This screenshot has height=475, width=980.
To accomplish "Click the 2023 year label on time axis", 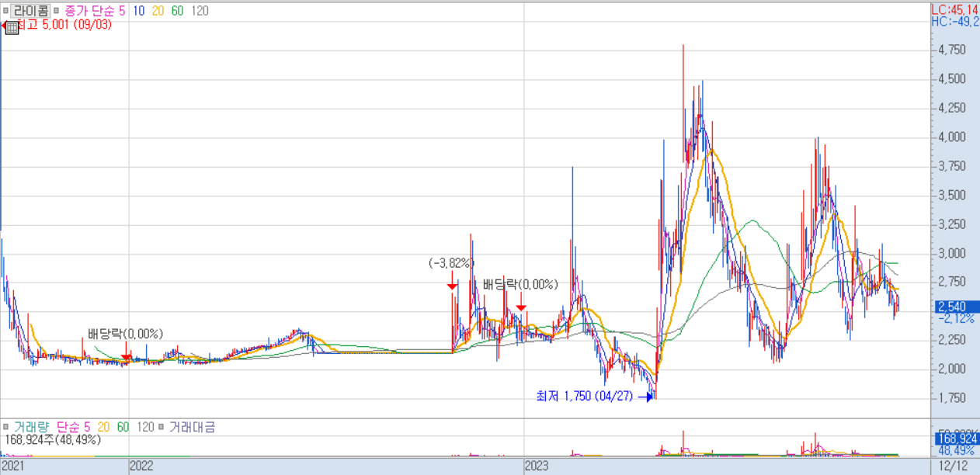I will tap(537, 466).
